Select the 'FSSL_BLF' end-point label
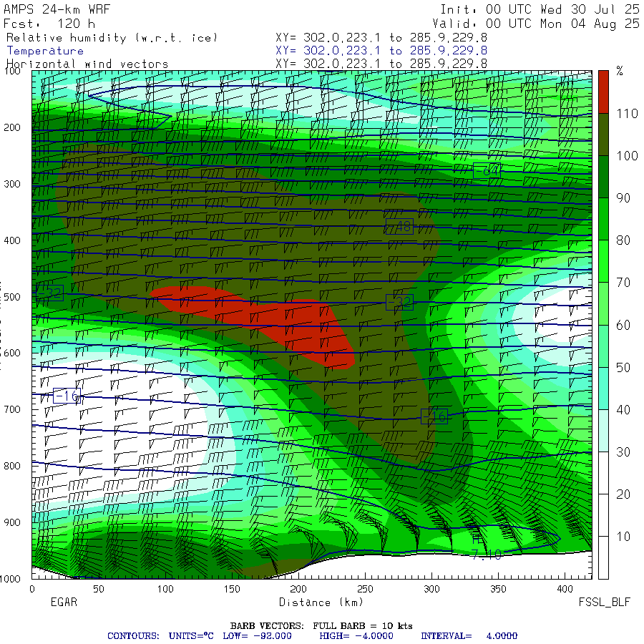The height and width of the screenshot is (644, 644). [x=604, y=602]
